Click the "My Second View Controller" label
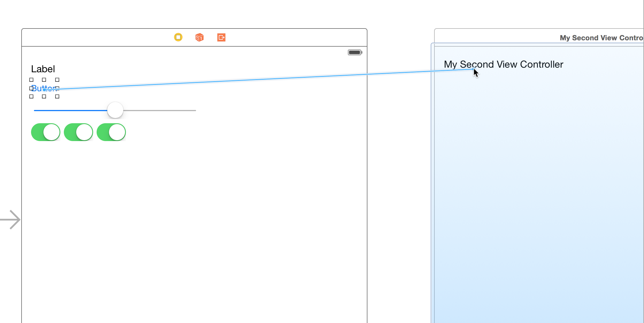 click(x=503, y=64)
